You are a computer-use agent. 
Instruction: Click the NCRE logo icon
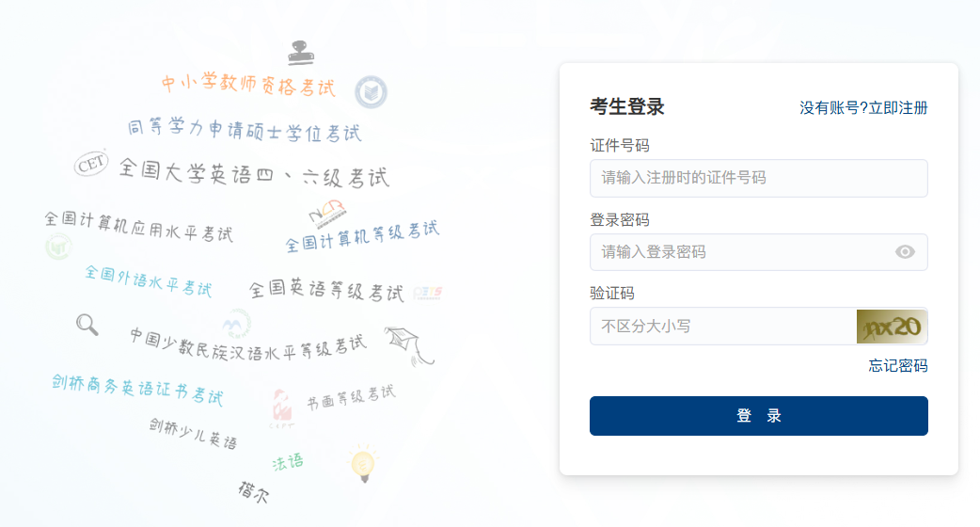coord(327,214)
